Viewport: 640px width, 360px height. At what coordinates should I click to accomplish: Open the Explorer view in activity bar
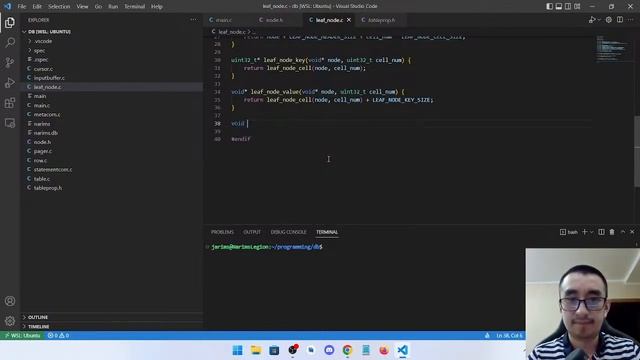tap(10, 22)
